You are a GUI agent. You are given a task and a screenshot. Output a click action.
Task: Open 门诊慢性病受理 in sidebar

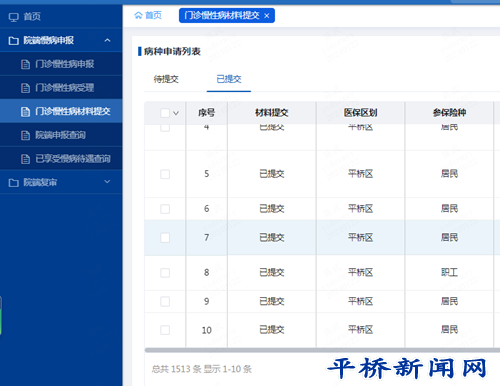tap(61, 88)
